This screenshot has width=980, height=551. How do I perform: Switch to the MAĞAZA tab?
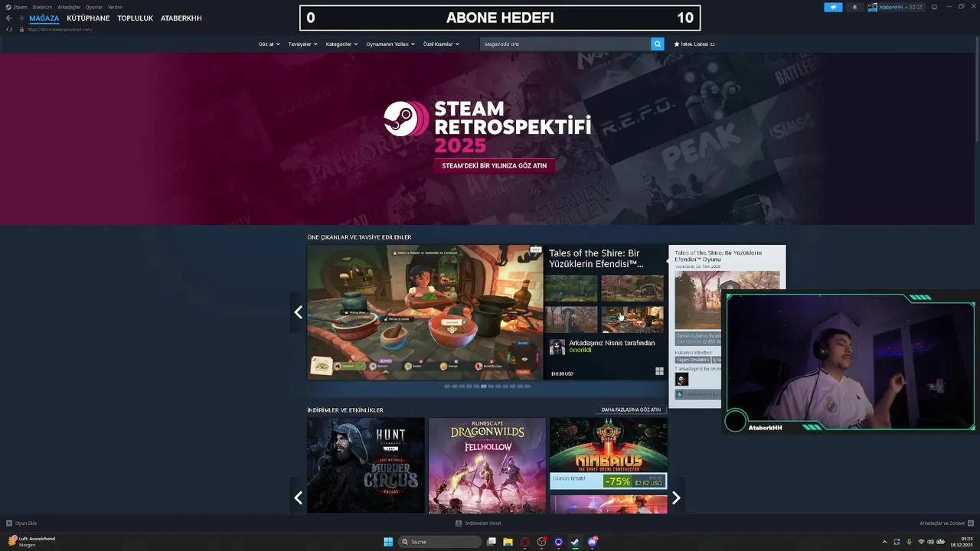click(44, 18)
